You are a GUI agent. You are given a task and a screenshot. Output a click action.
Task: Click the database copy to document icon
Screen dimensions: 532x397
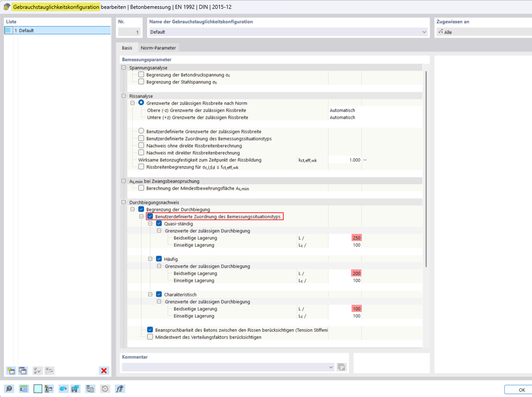coord(90,389)
